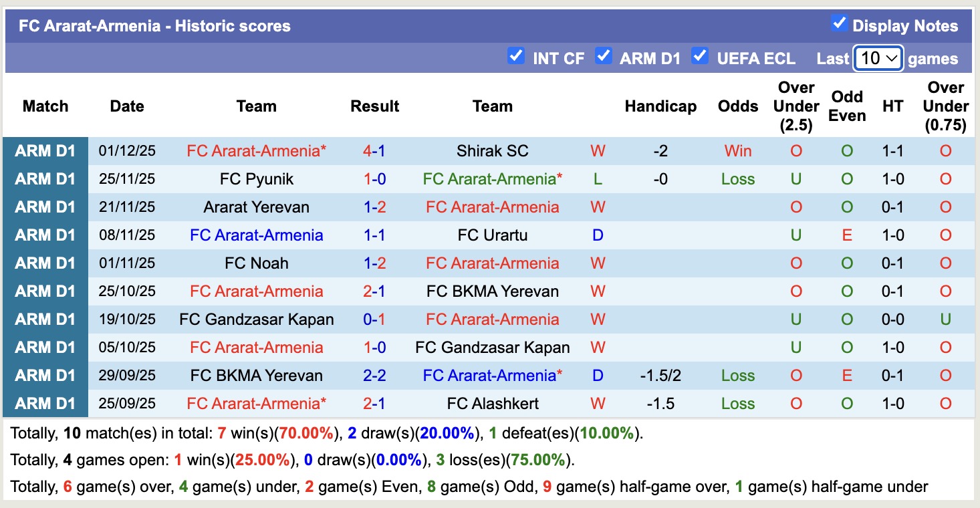
Task: Uncheck the INT CF filter
Action: pyautogui.click(x=515, y=57)
